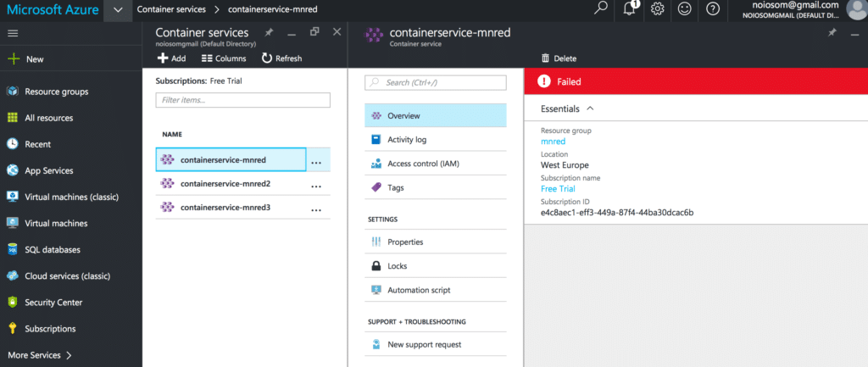Click the noiosom@gmail.com account name
868x367 pixels.
tap(795, 5)
